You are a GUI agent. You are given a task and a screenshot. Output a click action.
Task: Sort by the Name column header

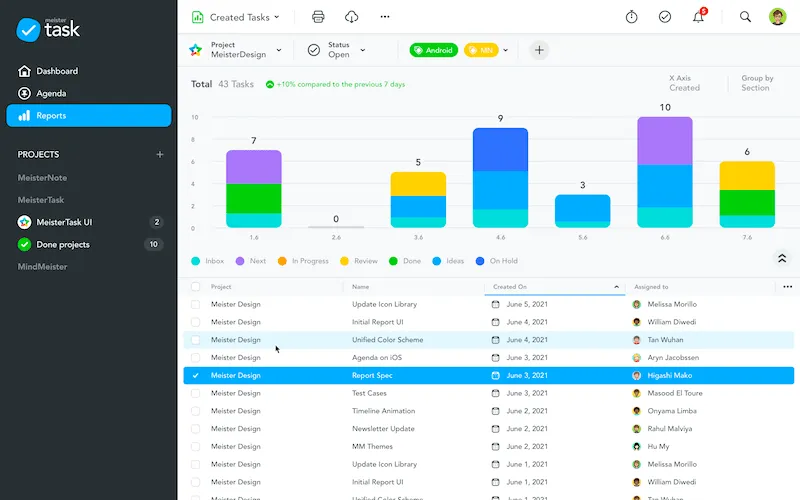360,287
